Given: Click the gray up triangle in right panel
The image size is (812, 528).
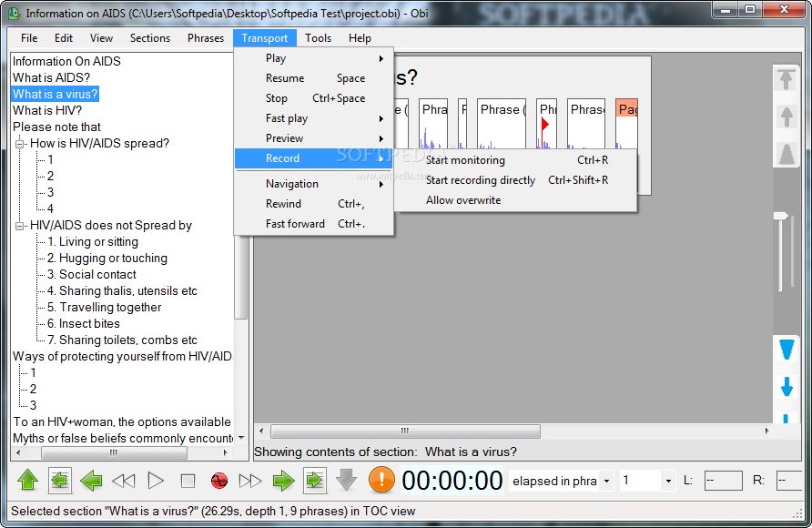Looking at the screenshot, I should [787, 154].
